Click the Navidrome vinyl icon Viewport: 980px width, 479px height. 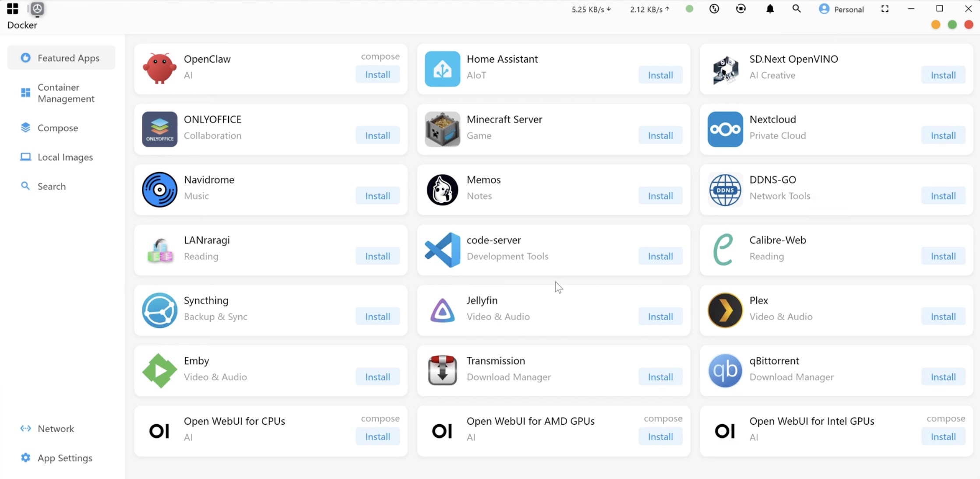(x=159, y=190)
